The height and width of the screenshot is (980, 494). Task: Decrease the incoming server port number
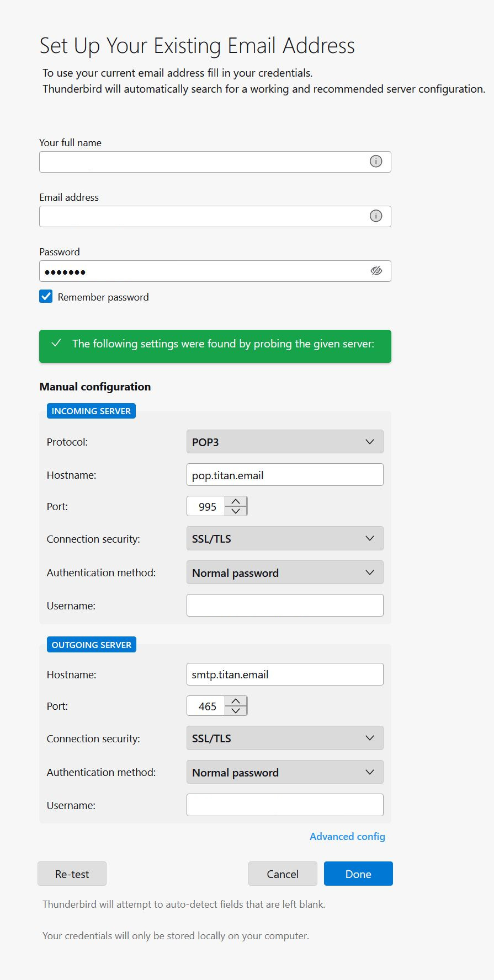236,511
